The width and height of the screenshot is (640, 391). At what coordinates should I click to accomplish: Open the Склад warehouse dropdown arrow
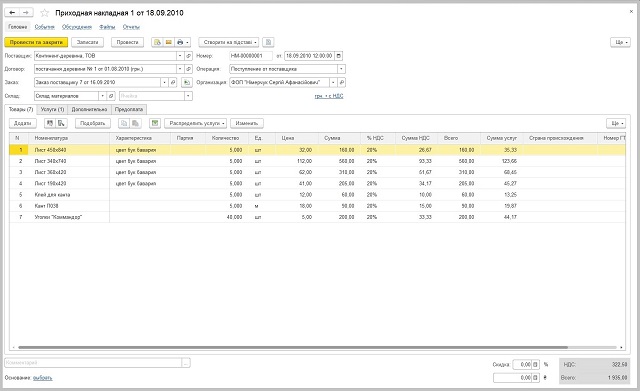pyautogui.click(x=102, y=96)
